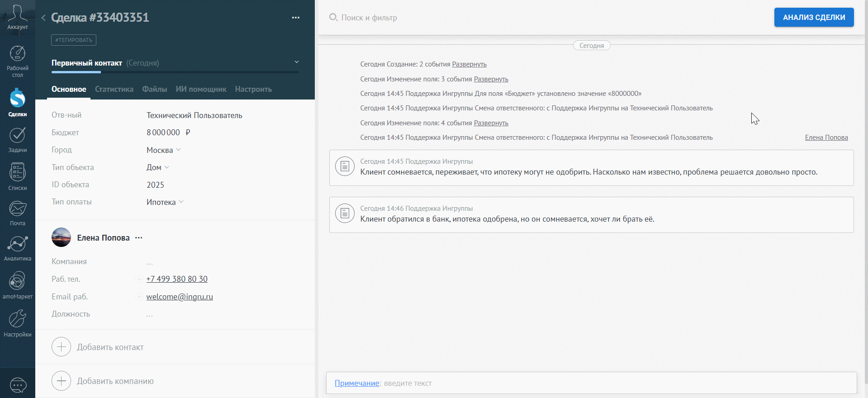Viewport: 868px width, 398px height.
Task: Open the chat bubble icon in sidebar
Action: pos(18,385)
